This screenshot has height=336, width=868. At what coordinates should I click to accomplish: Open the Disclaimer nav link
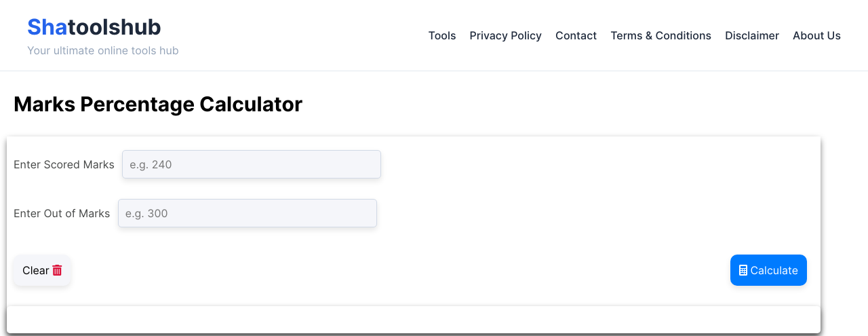752,35
